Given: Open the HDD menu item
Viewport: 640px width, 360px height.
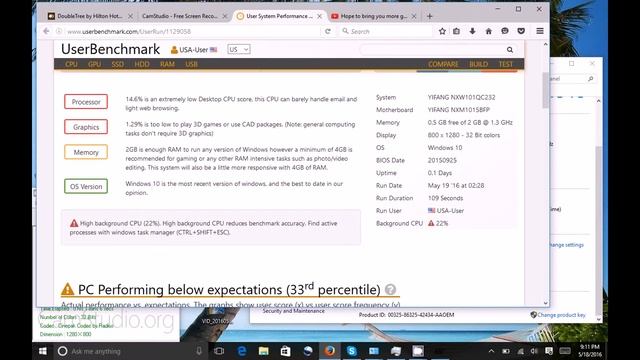Looking at the screenshot, I should [142, 64].
